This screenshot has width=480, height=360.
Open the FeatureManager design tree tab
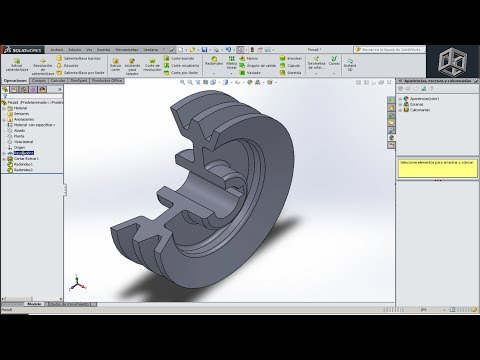pyautogui.click(x=5, y=90)
